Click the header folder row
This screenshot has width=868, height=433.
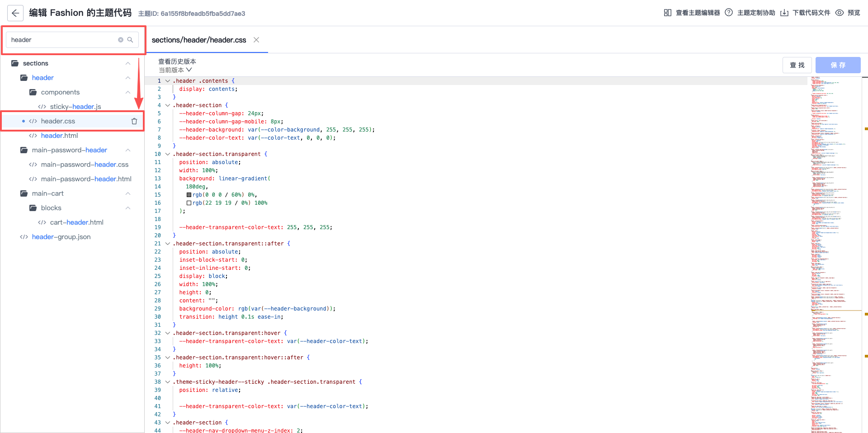point(72,78)
